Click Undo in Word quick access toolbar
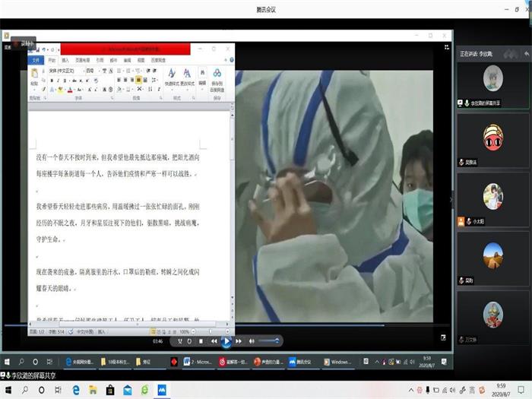Viewport: 532px width, 399px height. [44, 49]
